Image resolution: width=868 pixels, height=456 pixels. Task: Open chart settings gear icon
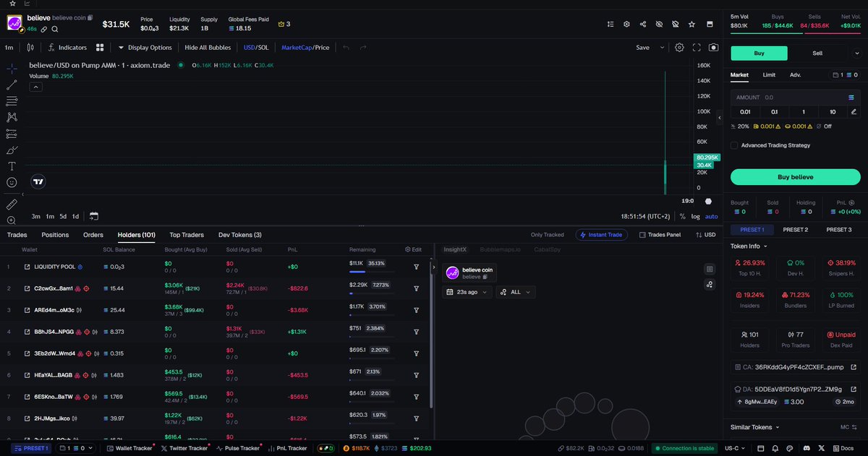point(680,48)
